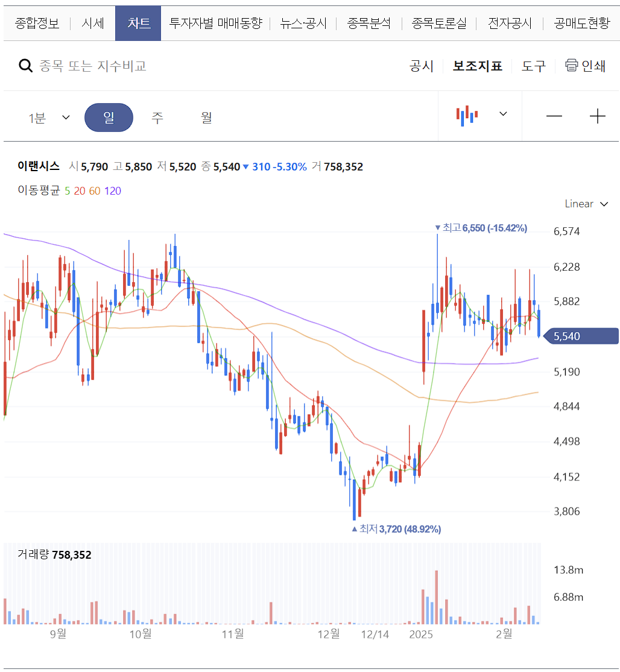Screen dimensions: 620x672
Task: Open the 보조지표 (indicators) option
Action: pyautogui.click(x=478, y=66)
